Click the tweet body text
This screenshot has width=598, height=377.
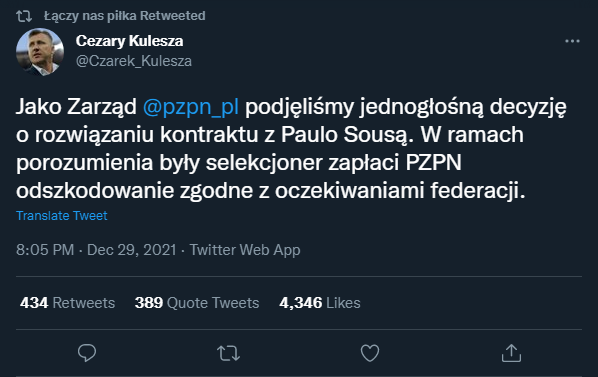(x=291, y=149)
